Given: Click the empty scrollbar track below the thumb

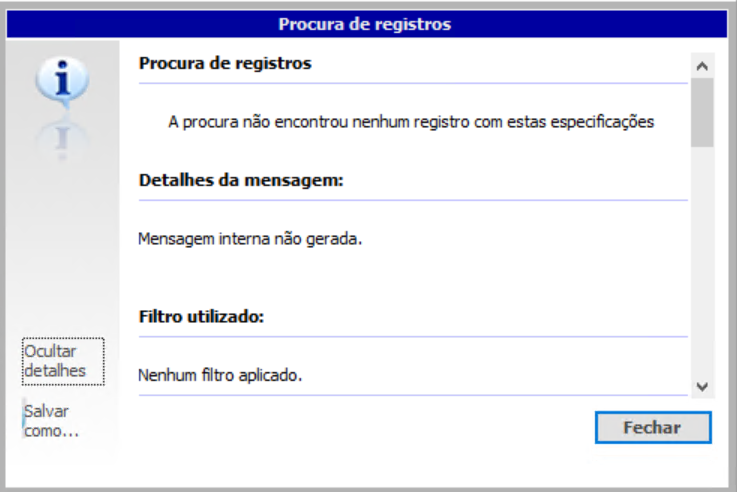Looking at the screenshot, I should click(x=702, y=260).
